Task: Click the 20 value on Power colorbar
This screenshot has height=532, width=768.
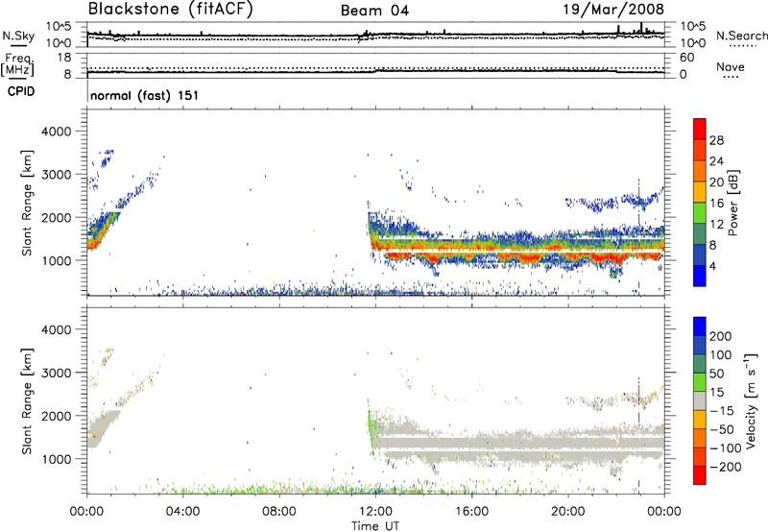Action: click(716, 182)
